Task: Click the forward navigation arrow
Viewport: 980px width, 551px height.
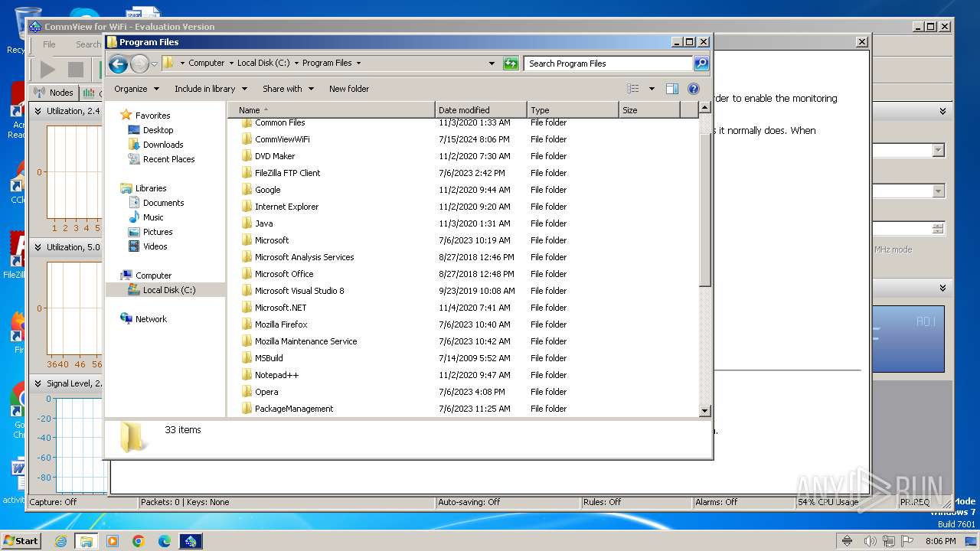Action: (139, 64)
